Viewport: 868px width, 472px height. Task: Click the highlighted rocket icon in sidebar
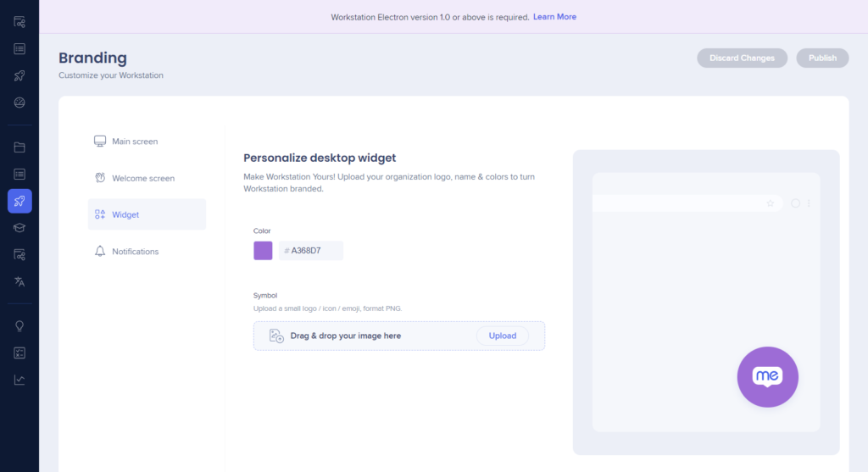pyautogui.click(x=19, y=201)
